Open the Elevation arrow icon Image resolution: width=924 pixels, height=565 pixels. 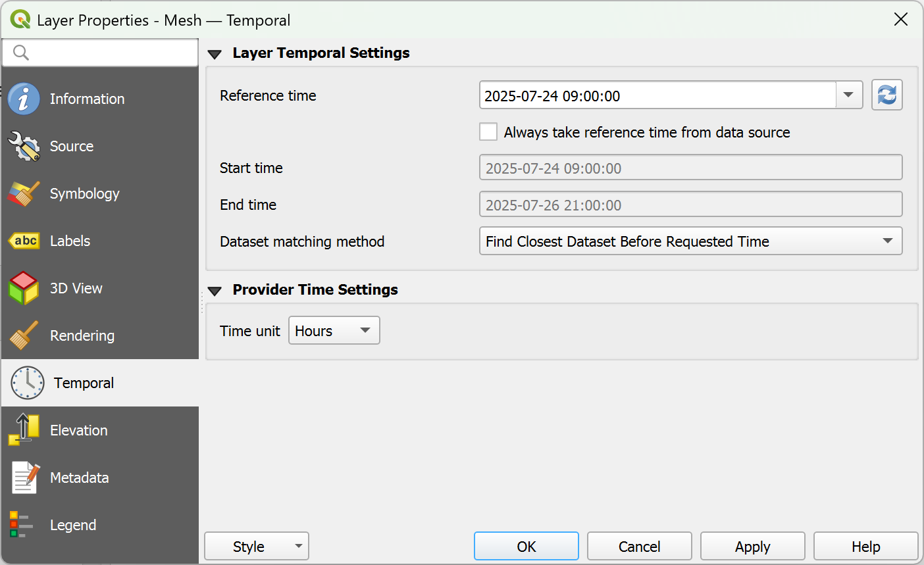24,430
